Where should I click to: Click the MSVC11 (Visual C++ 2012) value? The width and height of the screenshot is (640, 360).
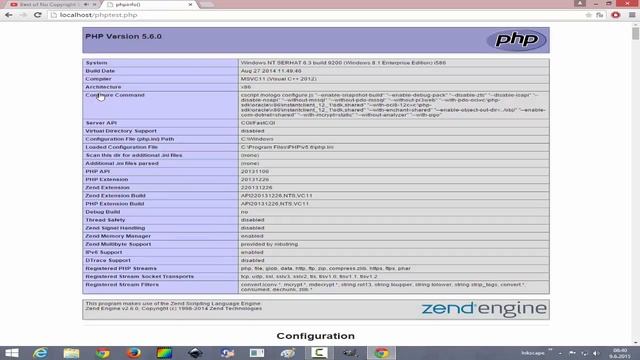[278, 79]
